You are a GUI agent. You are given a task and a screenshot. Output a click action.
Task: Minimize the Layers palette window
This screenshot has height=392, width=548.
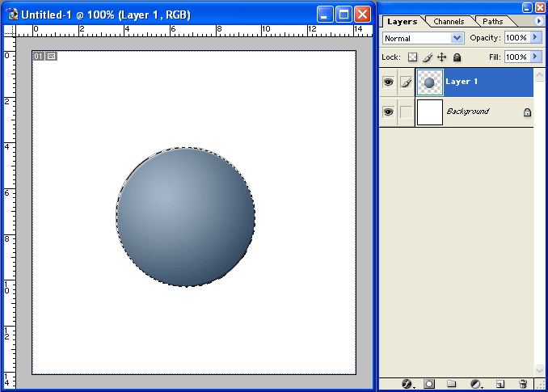pos(527,7)
